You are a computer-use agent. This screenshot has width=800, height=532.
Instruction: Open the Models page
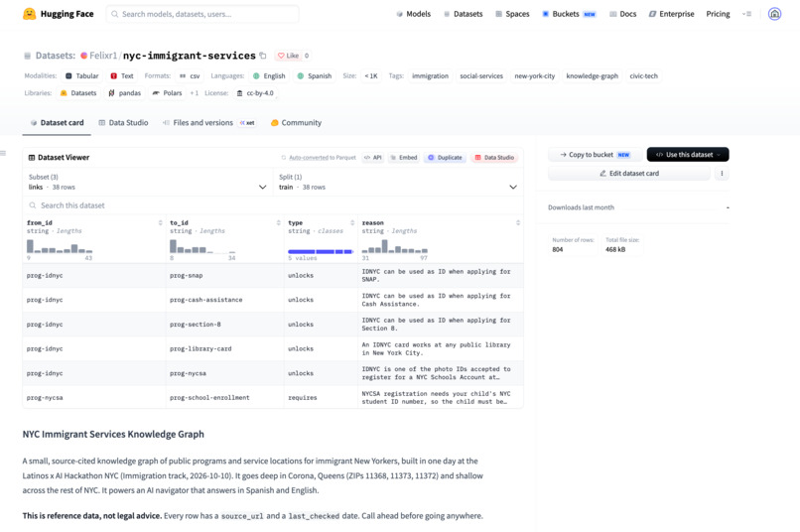[x=413, y=14]
